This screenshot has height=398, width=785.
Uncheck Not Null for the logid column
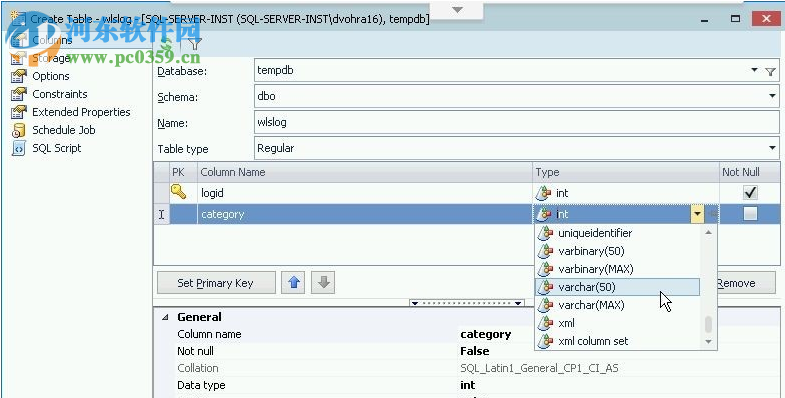750,193
